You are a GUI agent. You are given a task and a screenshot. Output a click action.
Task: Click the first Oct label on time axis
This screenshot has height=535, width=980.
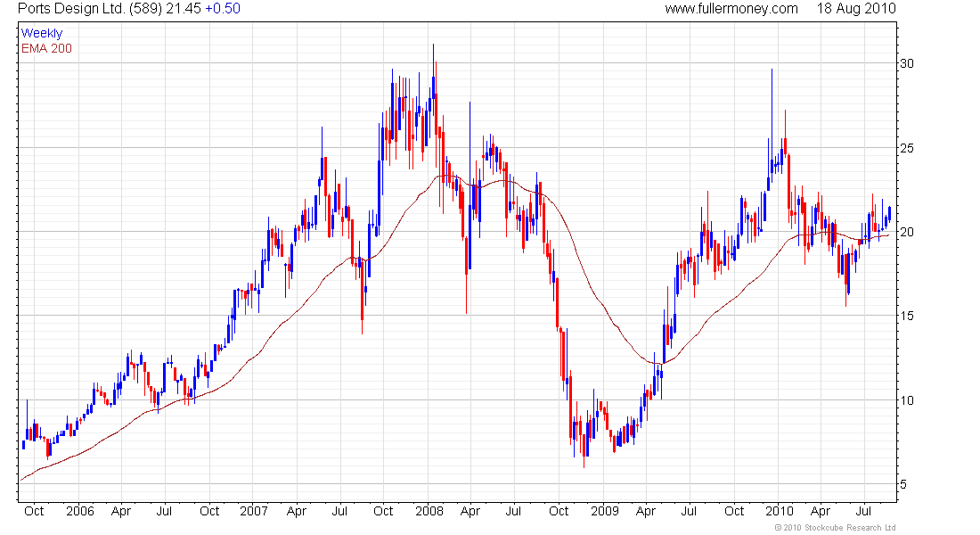[x=34, y=511]
